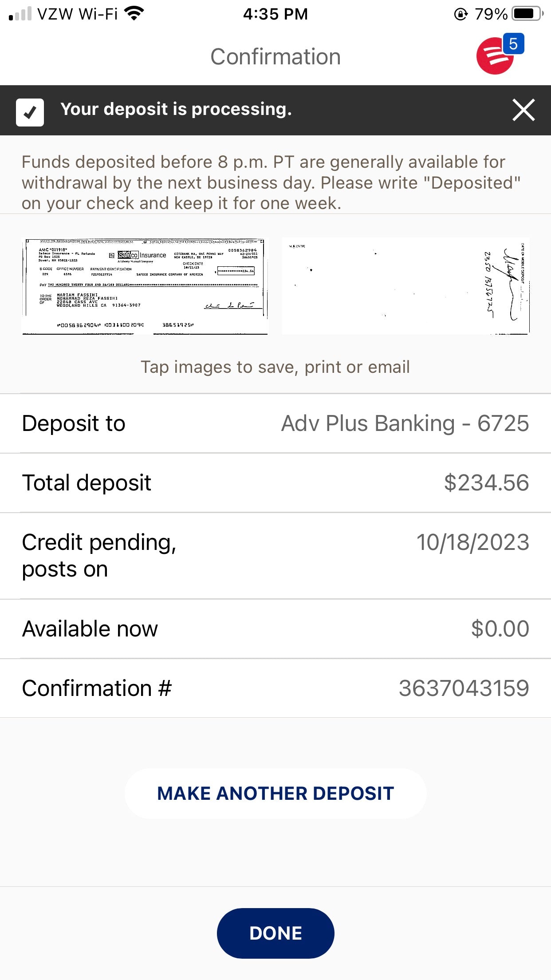Tap the credit posting date 10/18/2023
551x980 pixels.
[472, 542]
